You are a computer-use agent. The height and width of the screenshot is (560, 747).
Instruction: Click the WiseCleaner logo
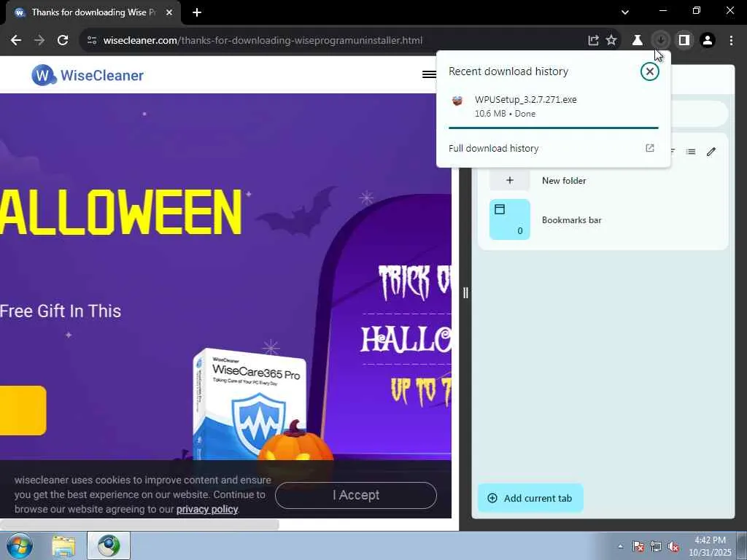pyautogui.click(x=88, y=75)
